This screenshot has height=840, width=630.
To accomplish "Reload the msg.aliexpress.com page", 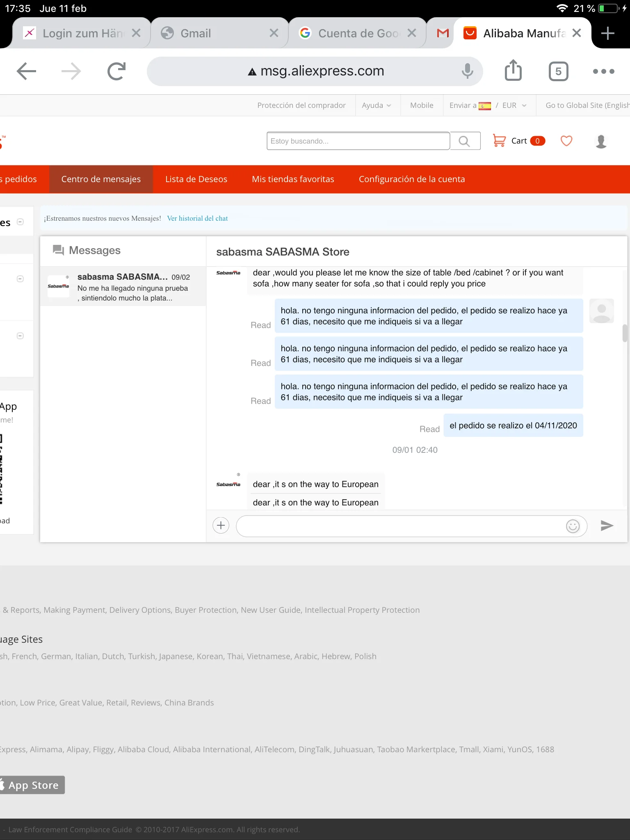I will pyautogui.click(x=116, y=71).
